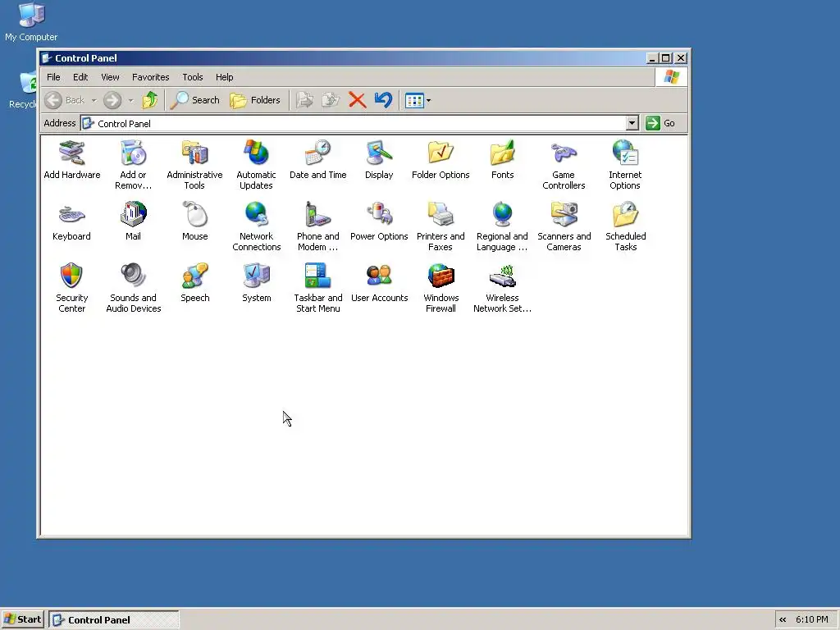The width and height of the screenshot is (840, 630).
Task: Click the Start button
Action: pos(22,619)
